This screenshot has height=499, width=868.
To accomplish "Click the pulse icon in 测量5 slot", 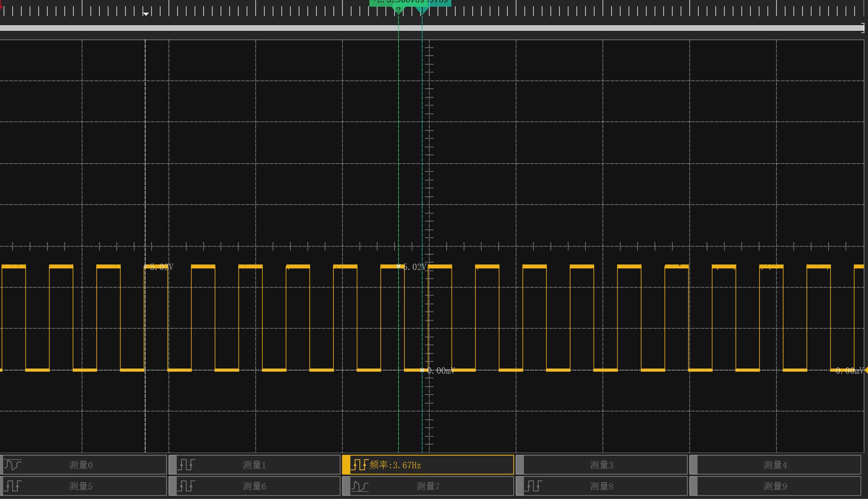I will click(x=13, y=486).
